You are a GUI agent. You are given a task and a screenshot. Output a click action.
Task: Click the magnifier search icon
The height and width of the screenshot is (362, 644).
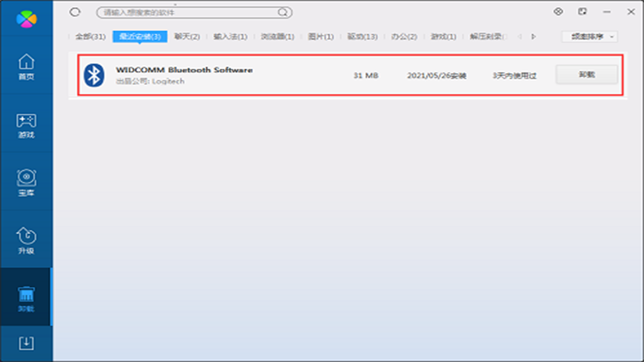coord(283,12)
